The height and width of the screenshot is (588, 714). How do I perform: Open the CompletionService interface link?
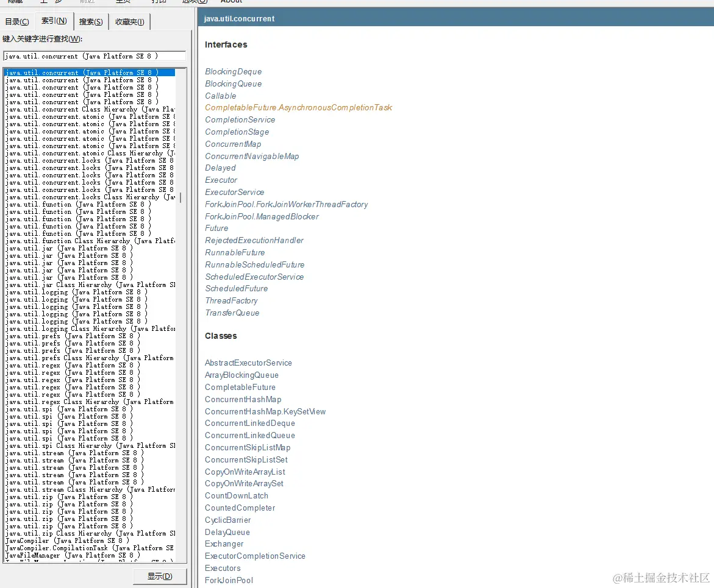(x=240, y=119)
